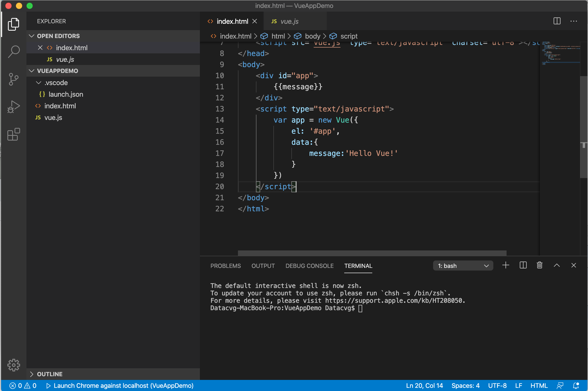Open settings via the gear icon
The image size is (588, 391).
pos(14,365)
